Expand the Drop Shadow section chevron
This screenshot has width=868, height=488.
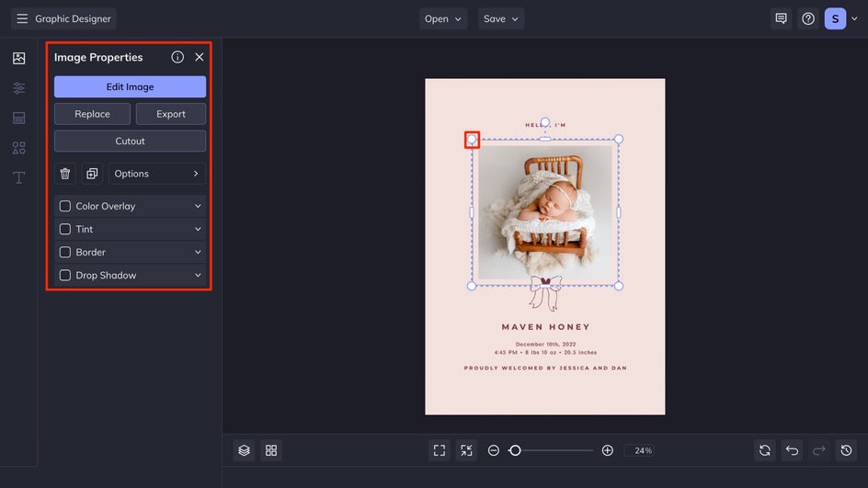tap(198, 276)
